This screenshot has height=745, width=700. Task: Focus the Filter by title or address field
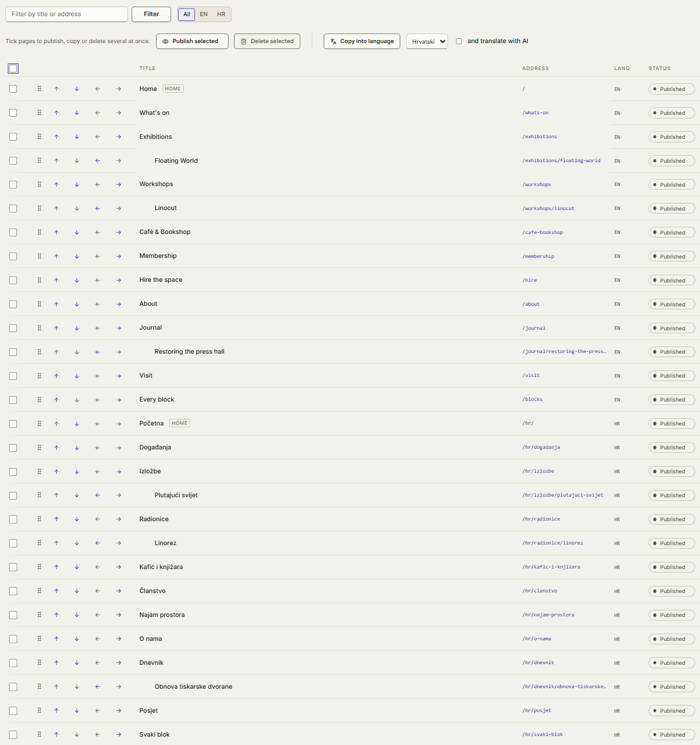point(66,14)
